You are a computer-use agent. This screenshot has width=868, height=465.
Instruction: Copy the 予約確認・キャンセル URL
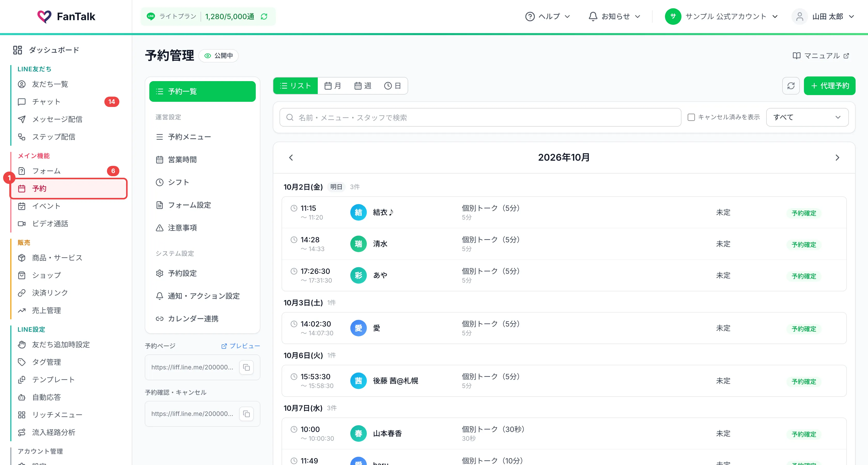coord(246,414)
